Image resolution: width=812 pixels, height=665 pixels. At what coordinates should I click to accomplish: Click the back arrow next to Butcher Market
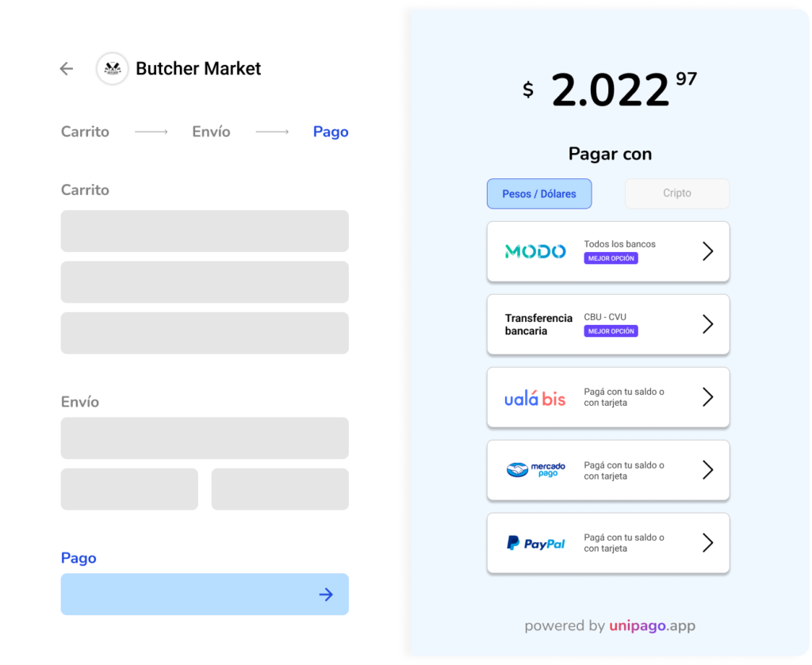pos(67,68)
